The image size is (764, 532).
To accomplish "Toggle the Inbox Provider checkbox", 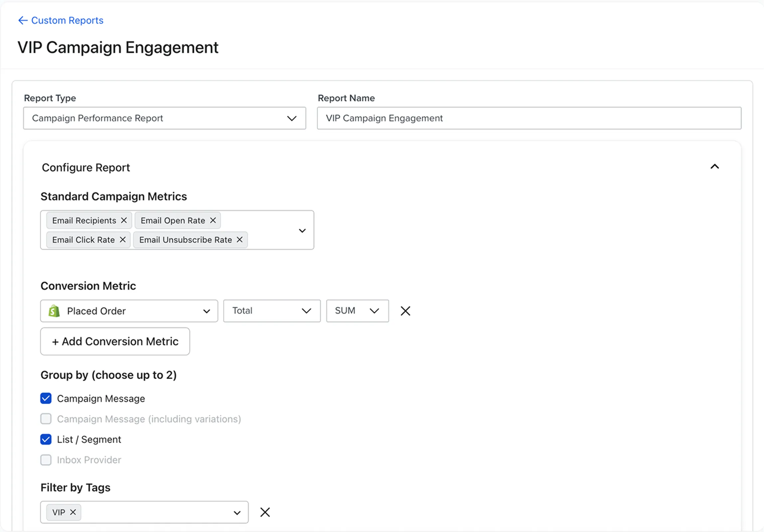I will (x=46, y=460).
